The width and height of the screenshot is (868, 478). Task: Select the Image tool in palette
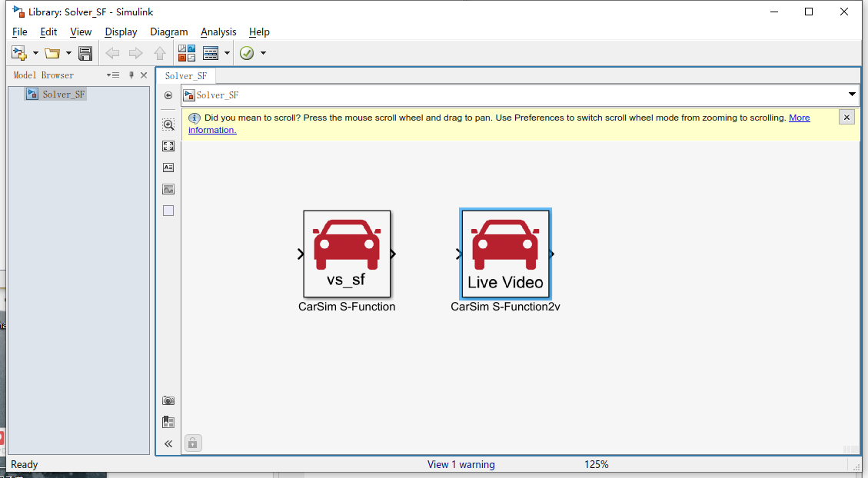[x=168, y=189]
